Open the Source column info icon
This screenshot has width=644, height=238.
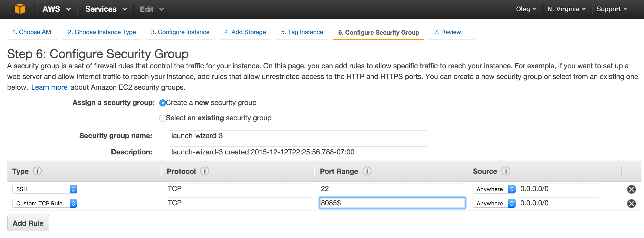[506, 171]
